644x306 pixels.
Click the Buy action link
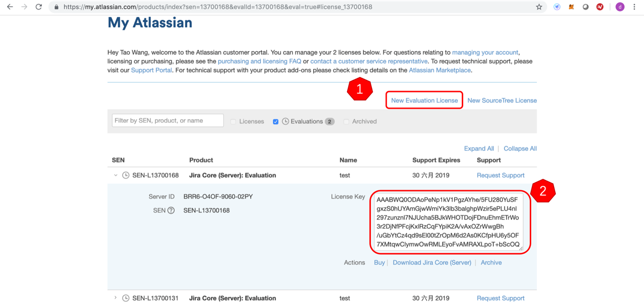pos(379,263)
